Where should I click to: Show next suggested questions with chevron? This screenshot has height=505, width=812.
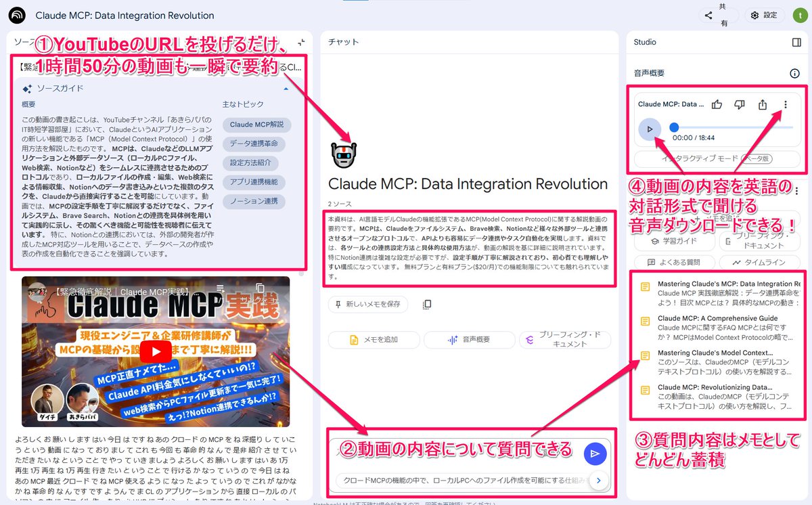[x=598, y=481]
